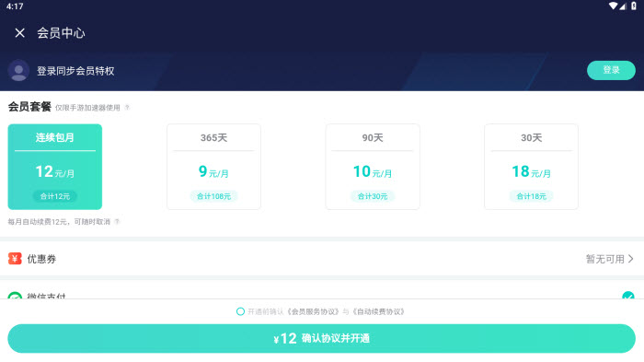The image size is (644, 362).
Task: Open the help icon beside 每月自动续费12元
Action: (x=117, y=222)
